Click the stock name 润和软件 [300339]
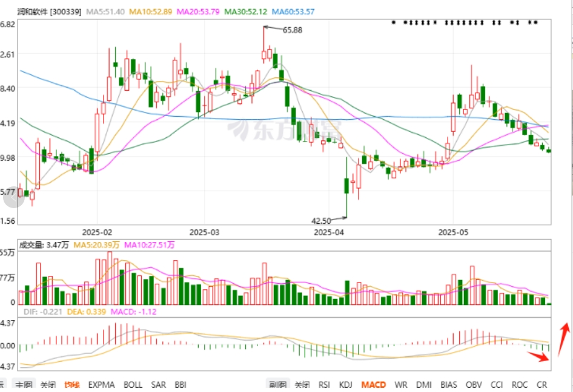The image size is (573, 392). pyautogui.click(x=49, y=11)
